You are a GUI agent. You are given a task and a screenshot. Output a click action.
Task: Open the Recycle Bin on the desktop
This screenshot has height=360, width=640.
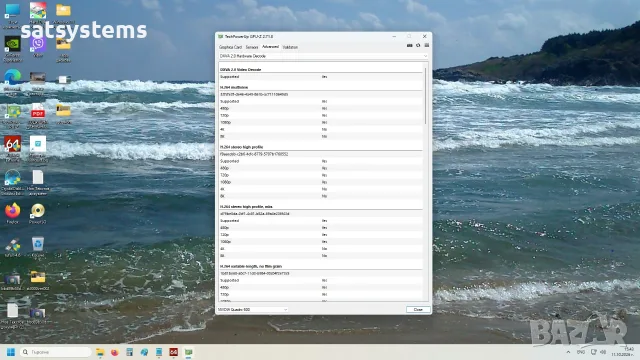point(38,247)
